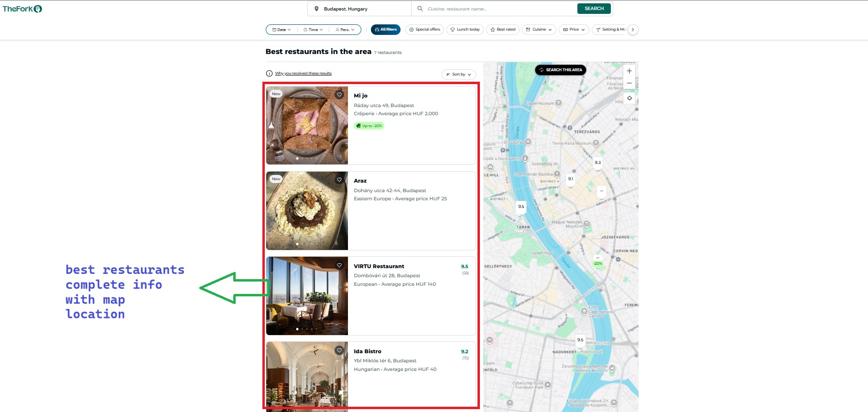Select the 9.1 rating map marker
This screenshot has height=412, width=868.
point(571,179)
